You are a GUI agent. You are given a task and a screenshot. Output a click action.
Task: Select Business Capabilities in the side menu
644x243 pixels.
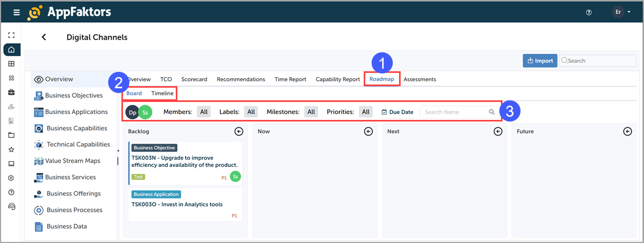coord(76,128)
